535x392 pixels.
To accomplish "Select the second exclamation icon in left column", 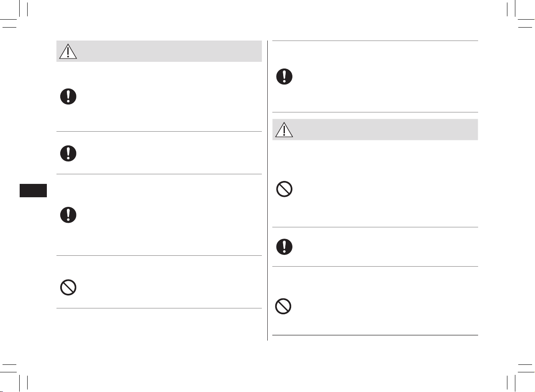I will [x=68, y=153].
